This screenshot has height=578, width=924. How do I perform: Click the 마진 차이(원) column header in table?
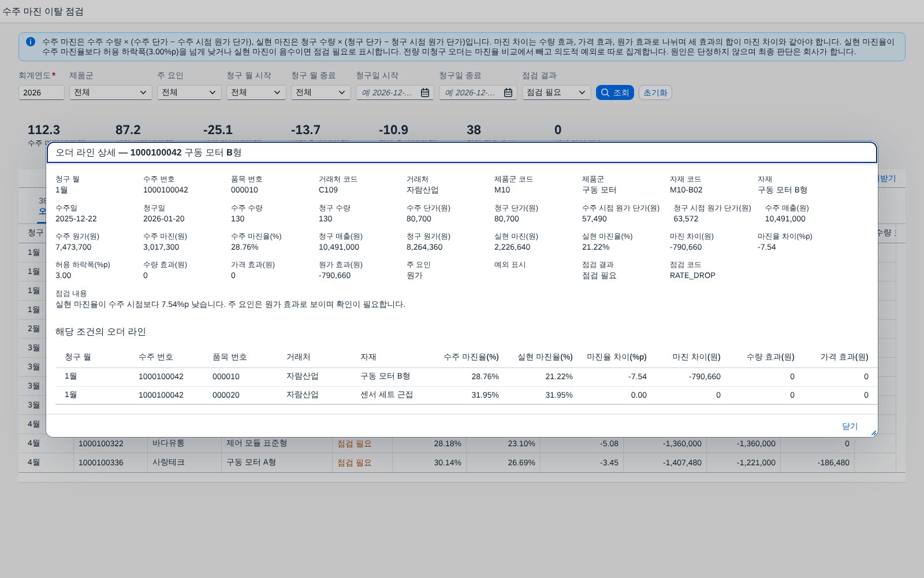[x=696, y=357]
